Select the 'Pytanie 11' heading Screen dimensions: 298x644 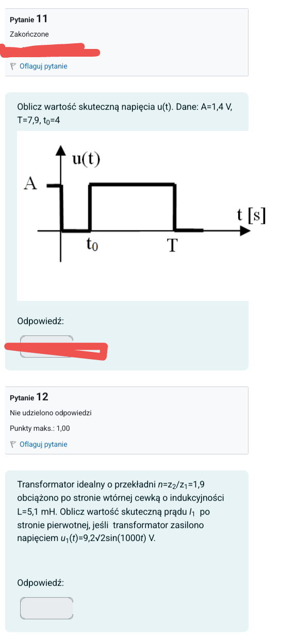click(29, 20)
